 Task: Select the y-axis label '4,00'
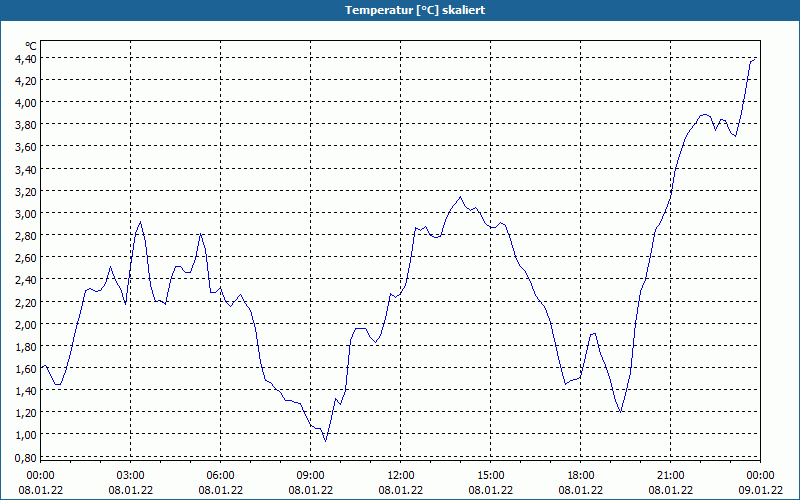click(26, 103)
